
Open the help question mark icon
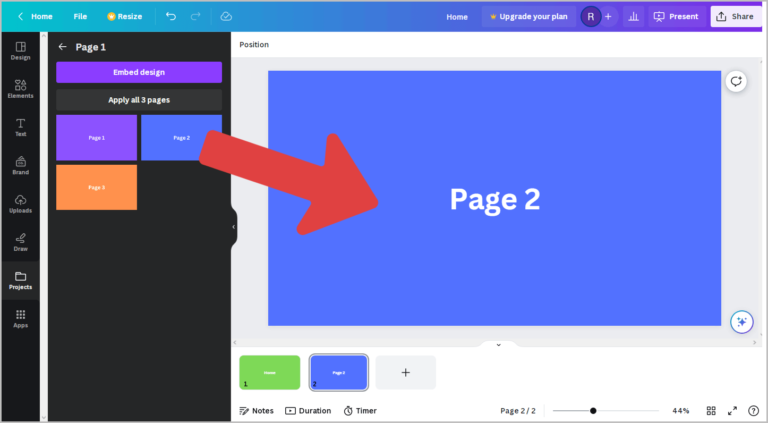coord(753,411)
